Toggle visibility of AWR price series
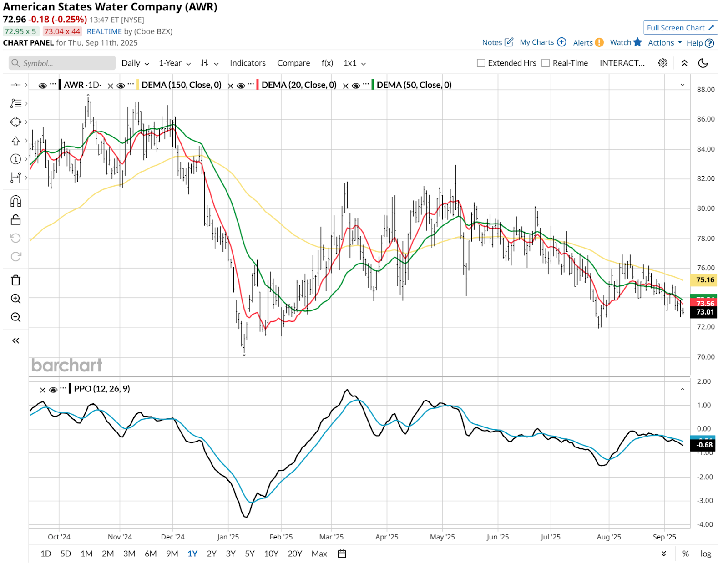This screenshot has height=564, width=728. (x=43, y=85)
